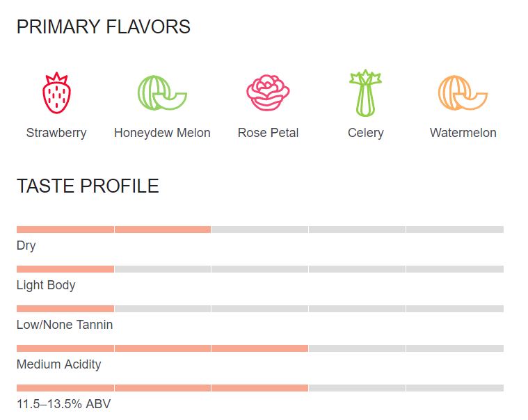The width and height of the screenshot is (528, 420).
Task: Select the Rose Petal label text
Action: point(268,133)
